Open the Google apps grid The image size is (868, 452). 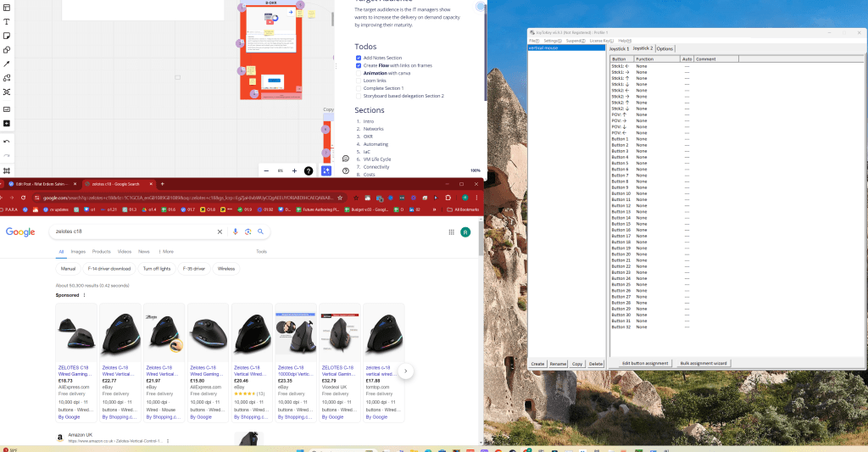pyautogui.click(x=451, y=232)
